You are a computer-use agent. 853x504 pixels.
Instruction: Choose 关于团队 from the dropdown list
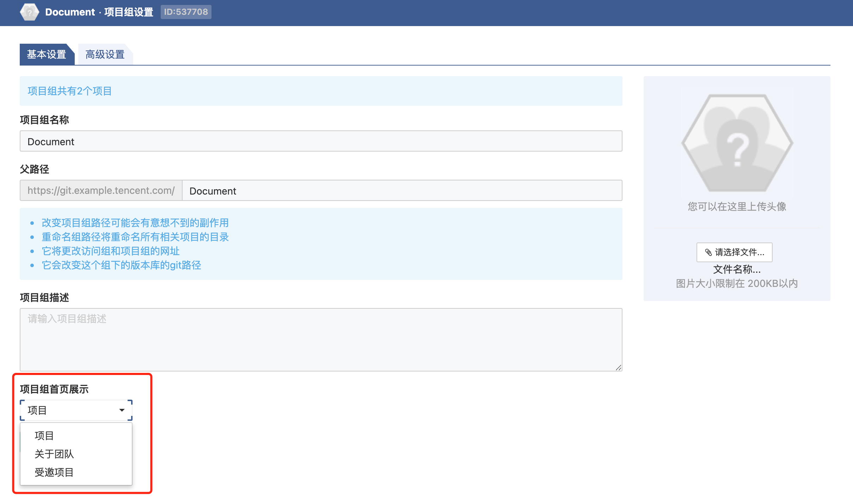(54, 454)
